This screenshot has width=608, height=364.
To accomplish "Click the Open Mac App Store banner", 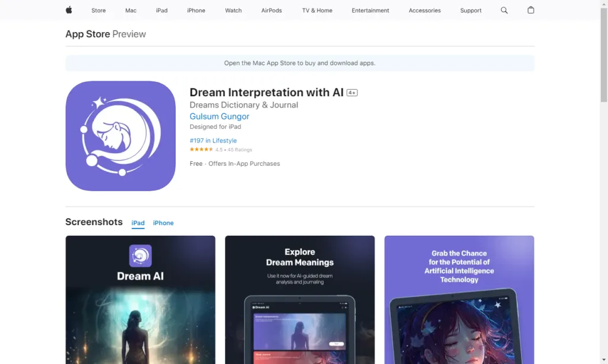I will [300, 63].
